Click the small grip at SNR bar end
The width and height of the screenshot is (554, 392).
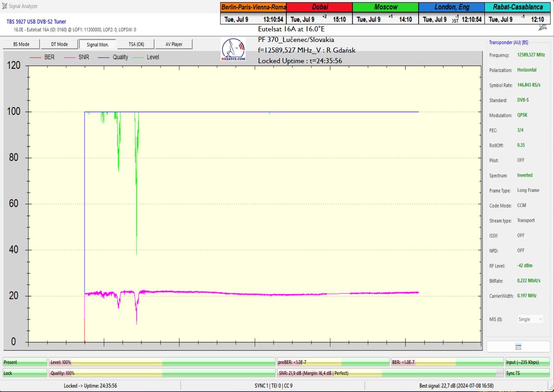[499, 373]
